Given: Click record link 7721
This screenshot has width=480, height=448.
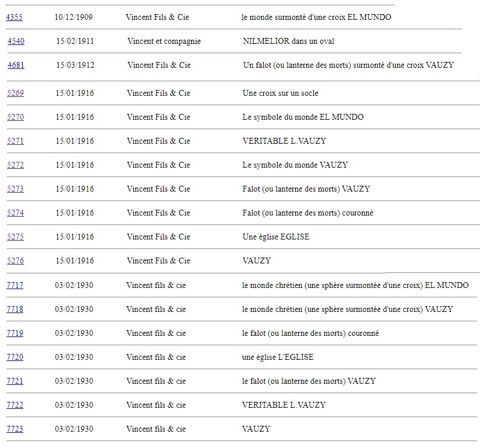Looking at the screenshot, I should point(15,381).
